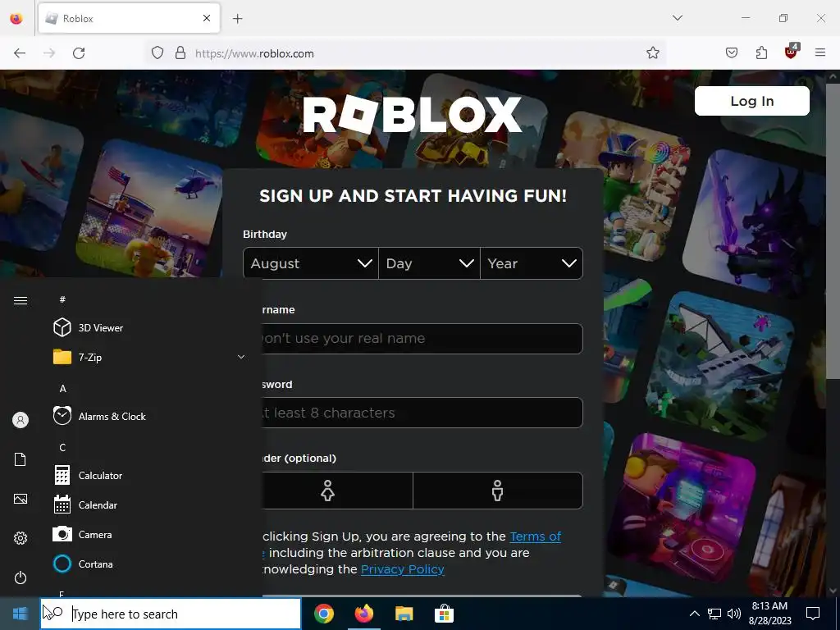Screen dimensions: 840x630
Task: Click the Log In button
Action: tap(751, 101)
